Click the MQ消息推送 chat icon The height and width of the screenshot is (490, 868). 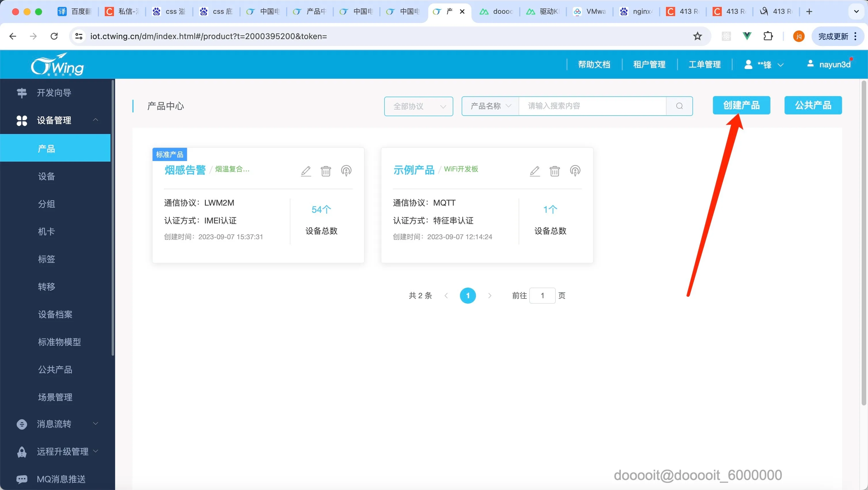22,479
